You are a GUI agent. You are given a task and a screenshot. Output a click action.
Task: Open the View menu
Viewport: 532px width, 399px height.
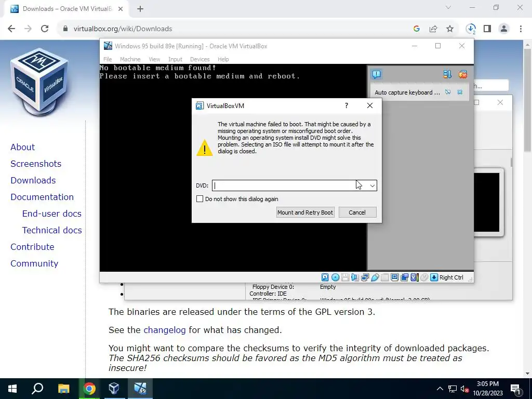click(x=154, y=59)
